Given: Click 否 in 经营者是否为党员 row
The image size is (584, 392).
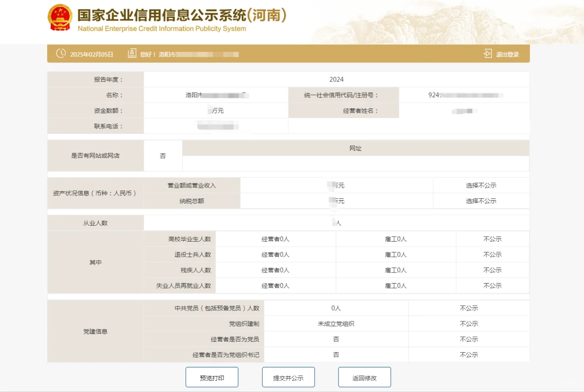Looking at the screenshot, I should click(336, 339).
